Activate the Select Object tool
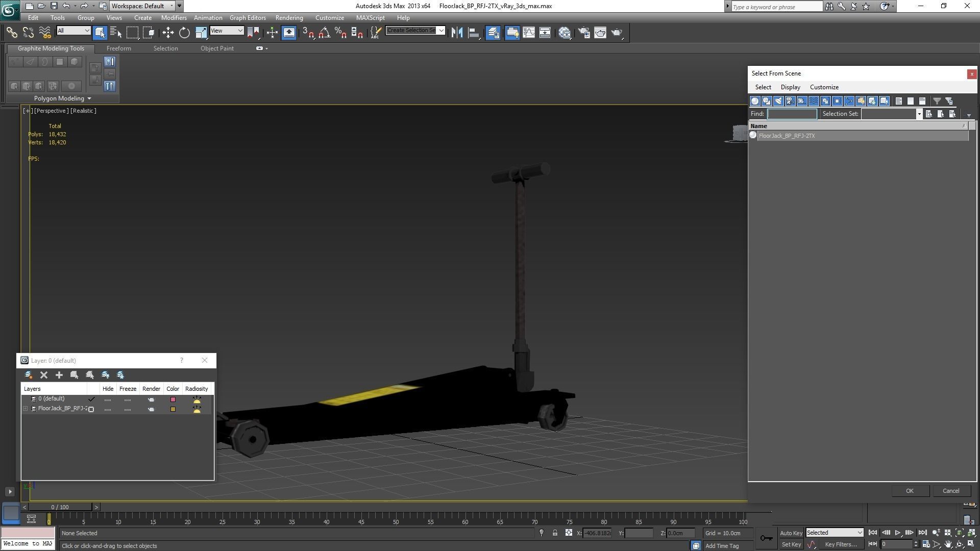This screenshot has height=551, width=980. point(100,33)
